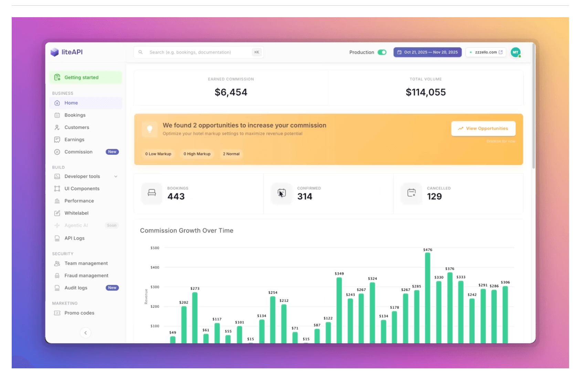This screenshot has height=379, width=588.
Task: Click the liteAPI logo icon
Action: coord(54,52)
